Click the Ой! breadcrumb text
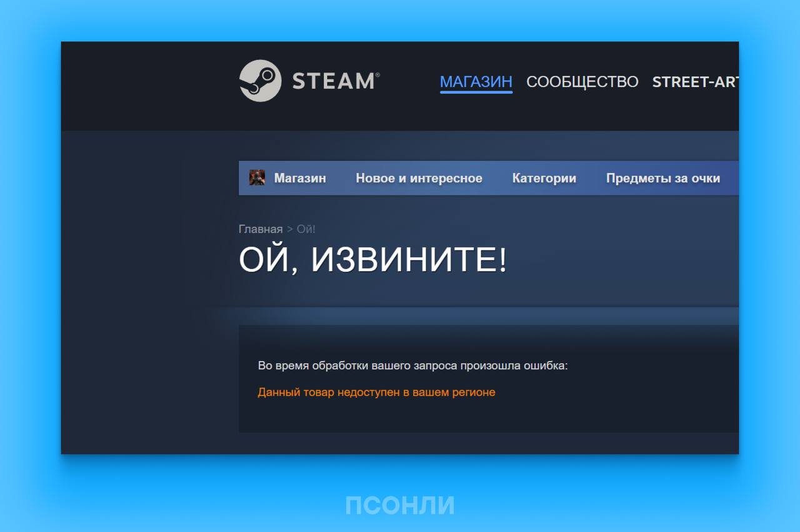This screenshot has width=800, height=532. point(306,229)
